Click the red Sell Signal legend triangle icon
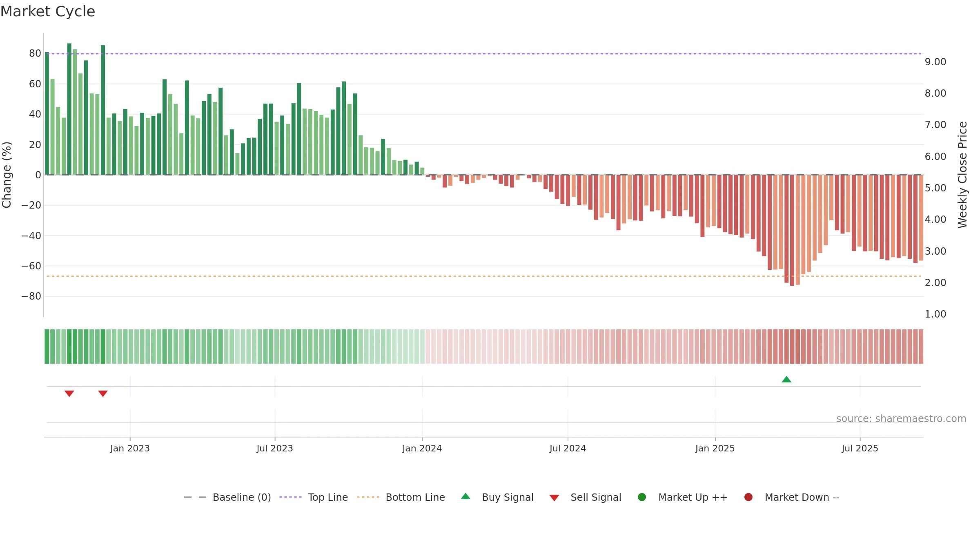The image size is (980, 551). [x=554, y=498]
